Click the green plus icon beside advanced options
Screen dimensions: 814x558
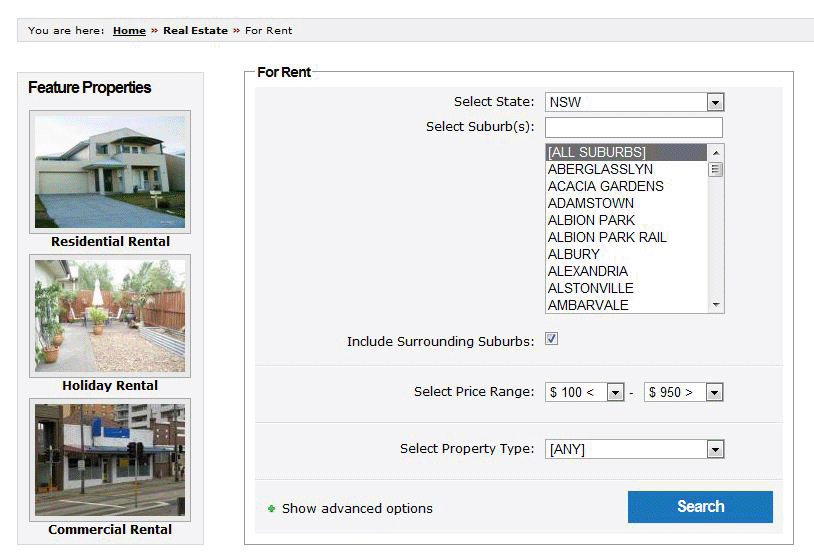(271, 509)
